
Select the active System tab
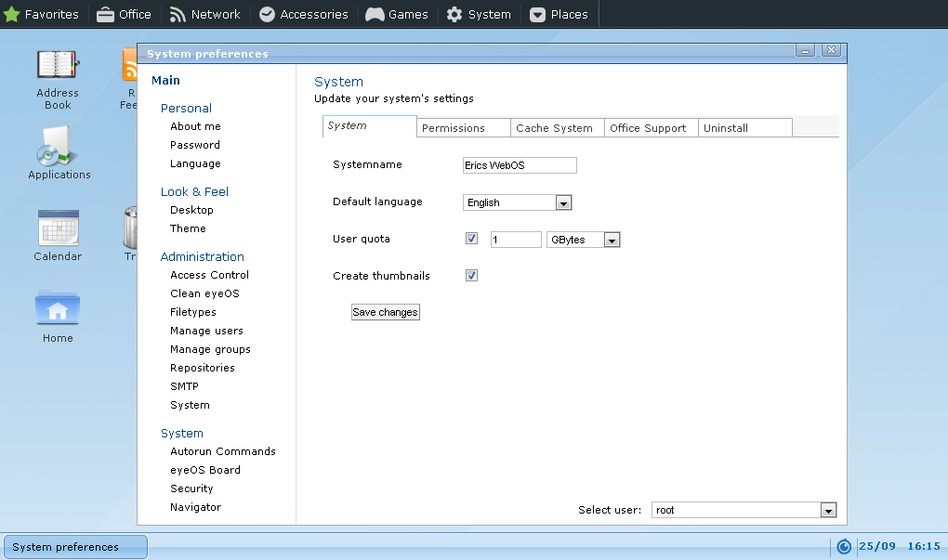point(369,126)
